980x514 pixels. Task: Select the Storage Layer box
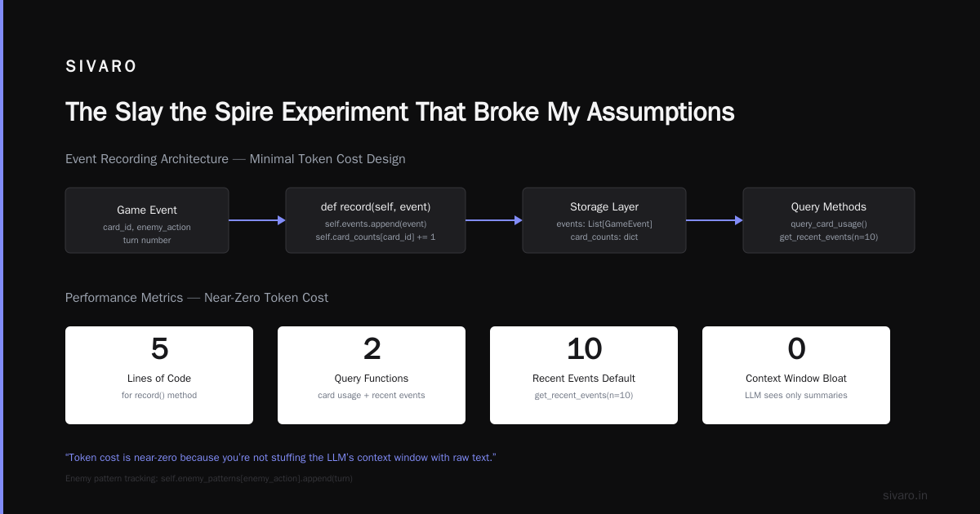(x=604, y=220)
